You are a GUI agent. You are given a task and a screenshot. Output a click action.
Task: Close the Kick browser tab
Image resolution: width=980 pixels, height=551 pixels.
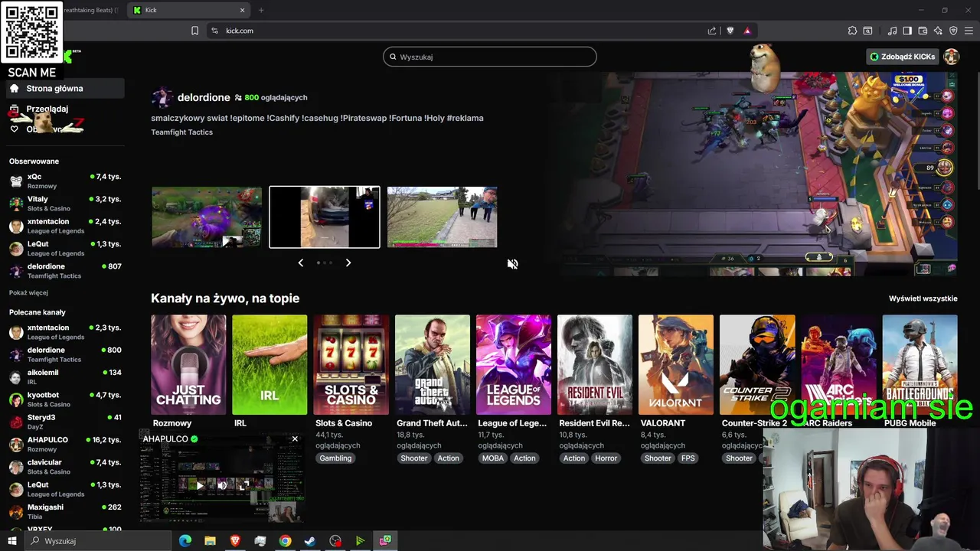243,10
